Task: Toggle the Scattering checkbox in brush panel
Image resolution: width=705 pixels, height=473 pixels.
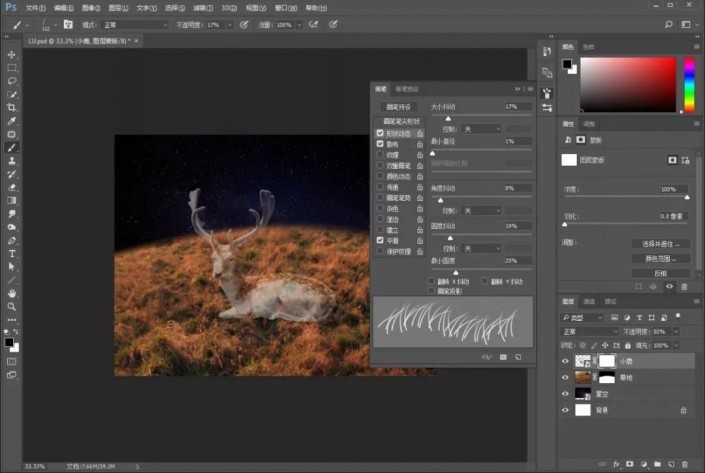Action: 380,144
